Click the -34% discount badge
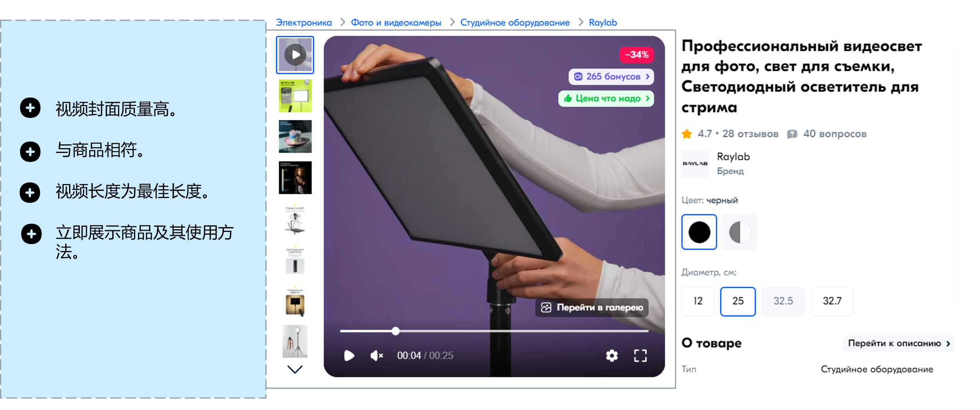980x410 pixels. point(636,55)
